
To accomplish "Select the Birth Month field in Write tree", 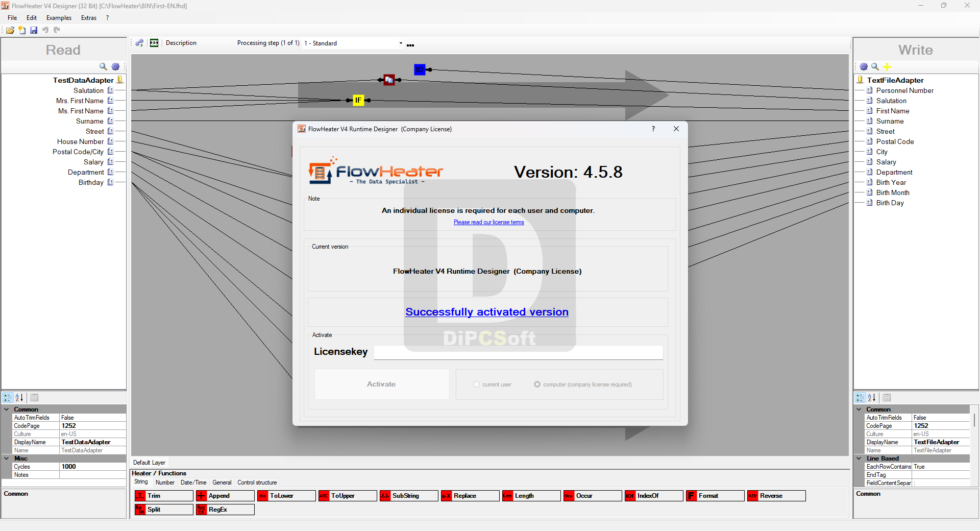I will 893,192.
